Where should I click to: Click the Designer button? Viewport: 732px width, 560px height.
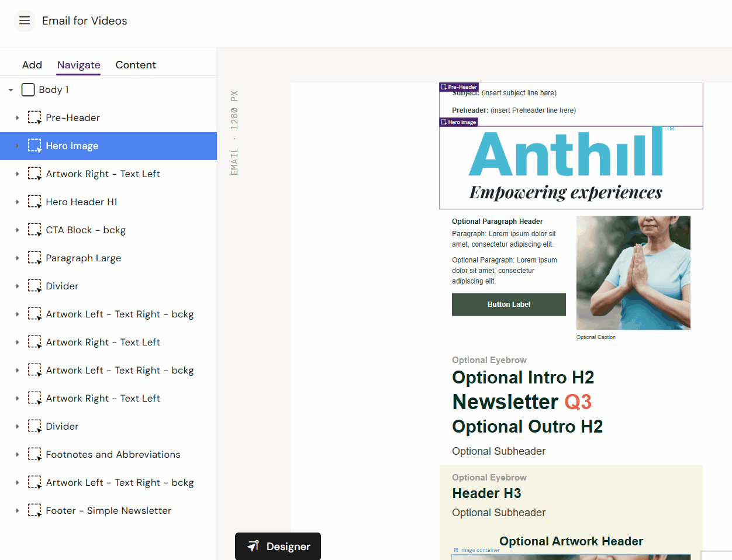pos(278,547)
